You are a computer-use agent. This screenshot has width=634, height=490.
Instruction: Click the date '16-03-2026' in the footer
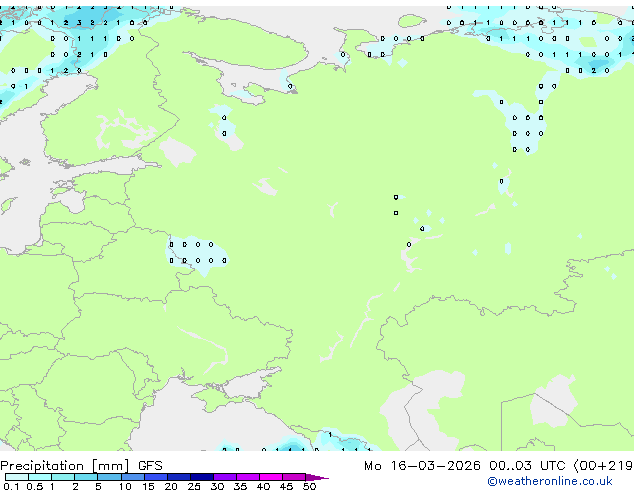point(435,466)
